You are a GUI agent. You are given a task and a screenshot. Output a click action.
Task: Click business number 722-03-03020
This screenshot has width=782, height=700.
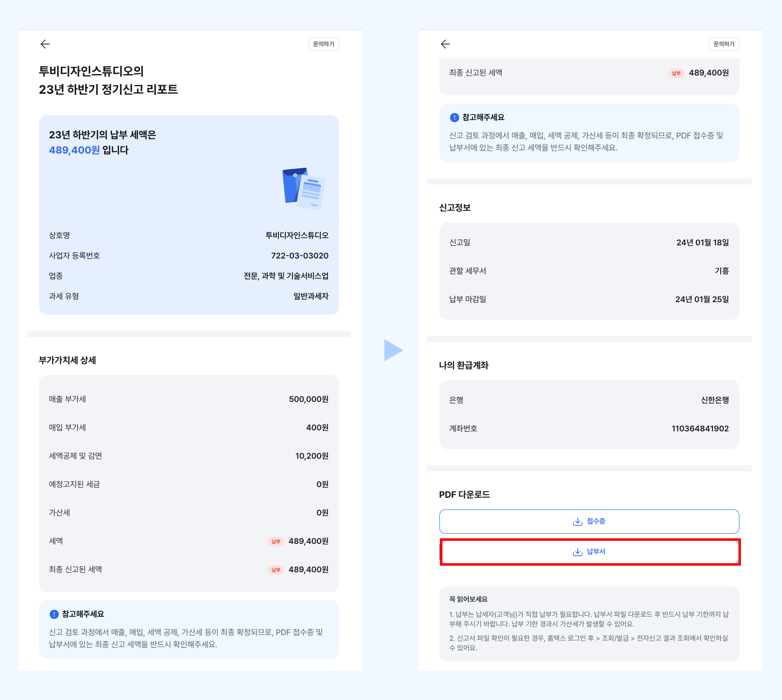click(x=300, y=255)
